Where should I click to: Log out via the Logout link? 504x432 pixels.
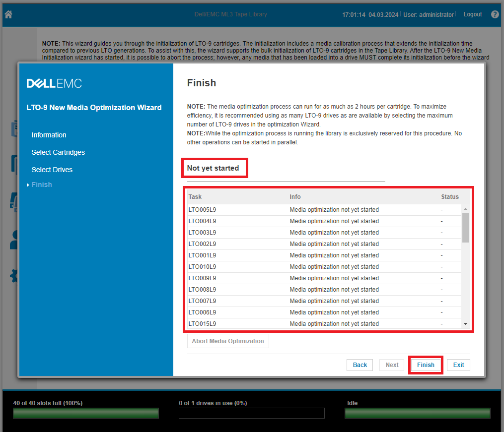pos(473,14)
